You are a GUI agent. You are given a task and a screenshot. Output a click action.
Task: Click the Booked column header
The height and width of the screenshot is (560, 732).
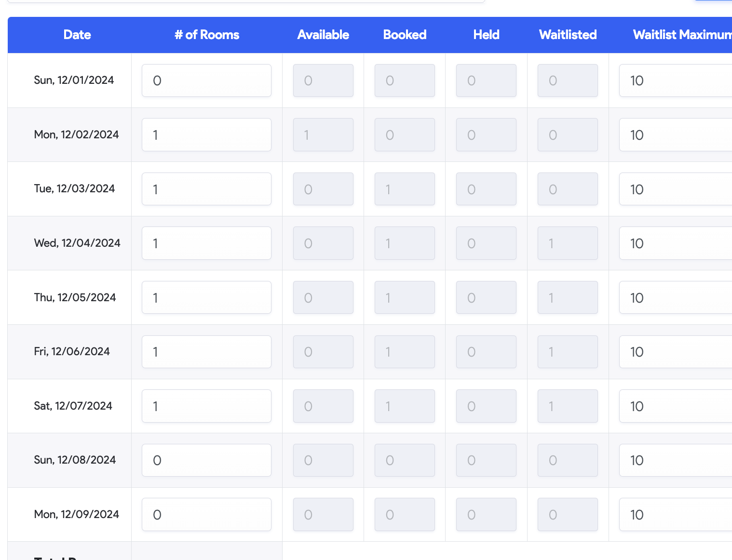pos(405,35)
